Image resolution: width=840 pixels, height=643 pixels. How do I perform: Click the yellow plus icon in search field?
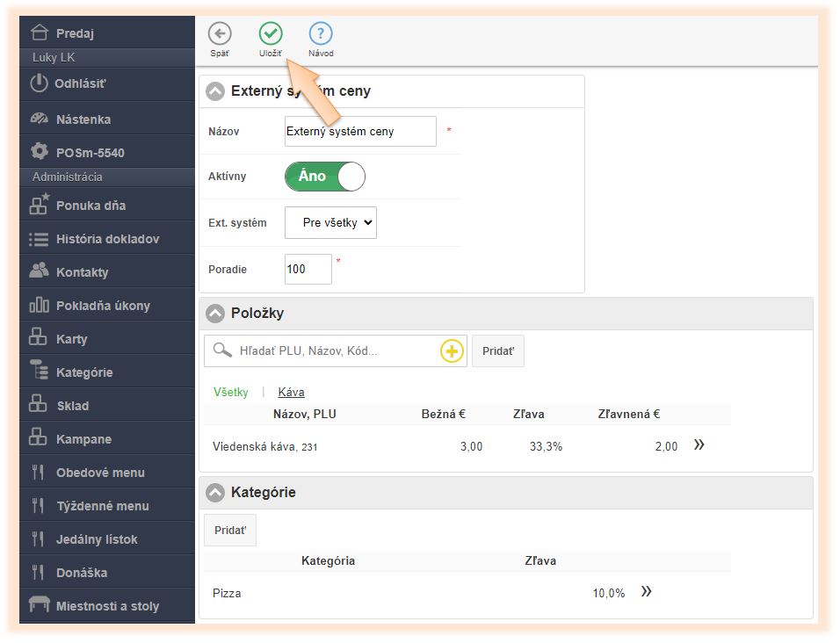pos(451,351)
